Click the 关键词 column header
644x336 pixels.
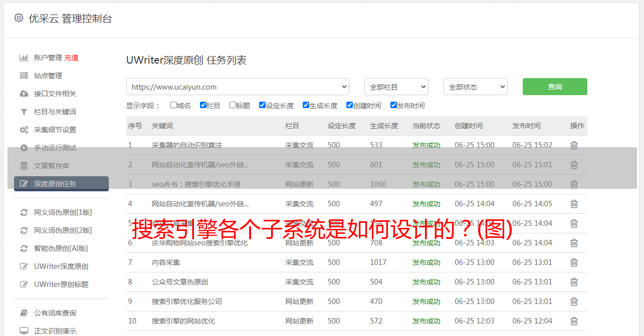(x=162, y=126)
